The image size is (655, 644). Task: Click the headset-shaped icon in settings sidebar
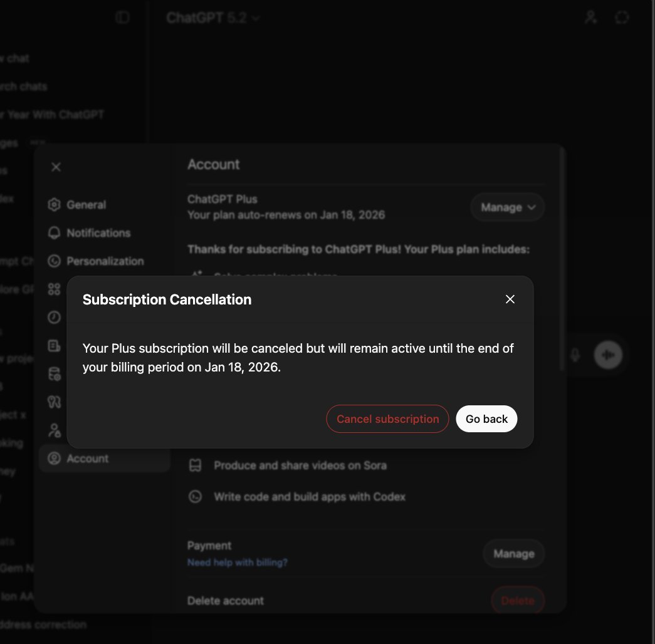(54, 402)
